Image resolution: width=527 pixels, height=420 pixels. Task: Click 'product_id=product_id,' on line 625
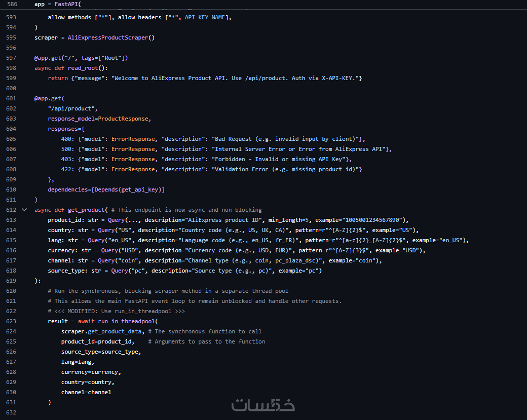click(98, 341)
